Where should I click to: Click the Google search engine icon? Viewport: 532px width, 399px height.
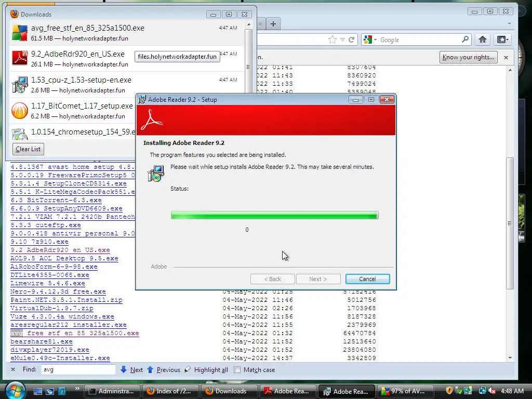tap(367, 39)
